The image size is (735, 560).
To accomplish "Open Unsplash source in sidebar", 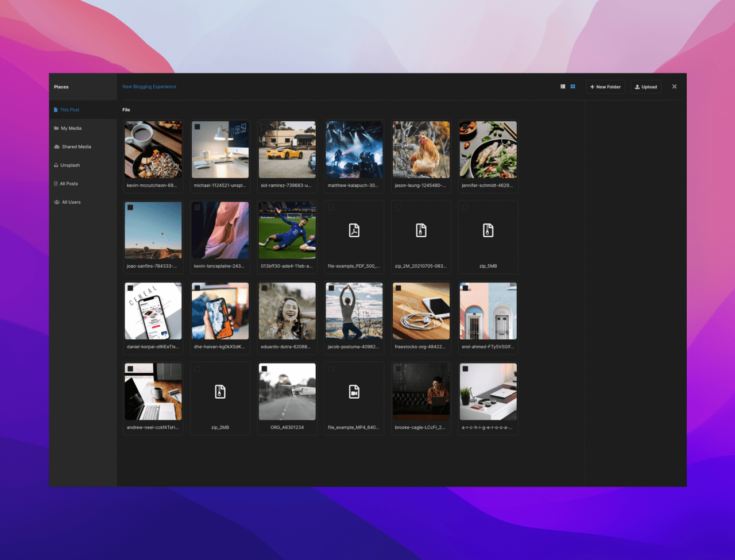I will (70, 165).
